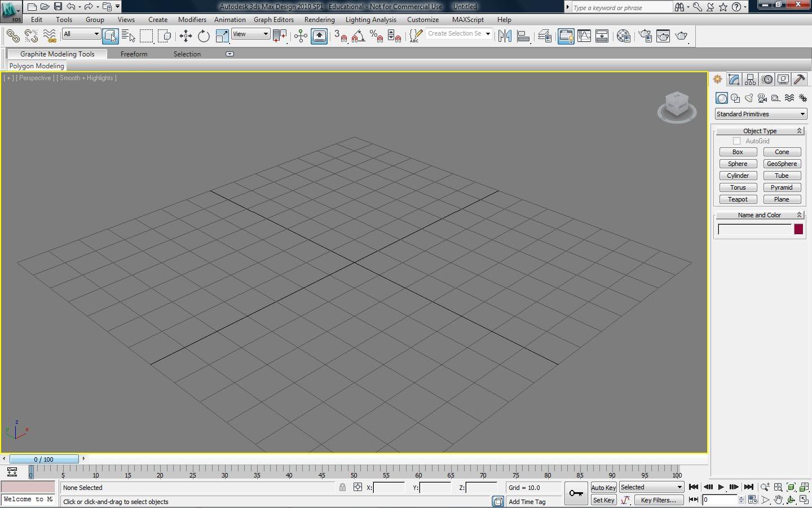Select the Select and Rotate tool

pyautogui.click(x=204, y=36)
